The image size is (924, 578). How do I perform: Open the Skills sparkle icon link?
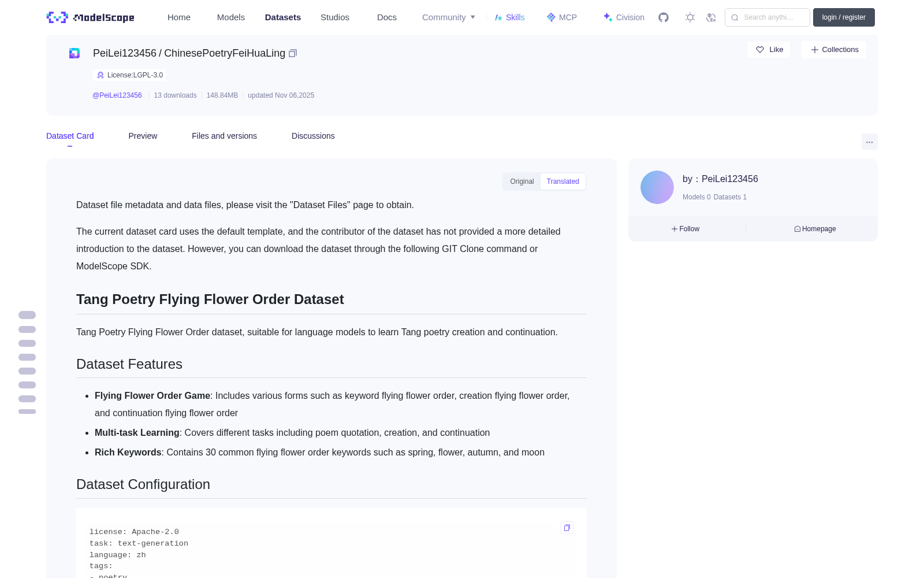498,17
